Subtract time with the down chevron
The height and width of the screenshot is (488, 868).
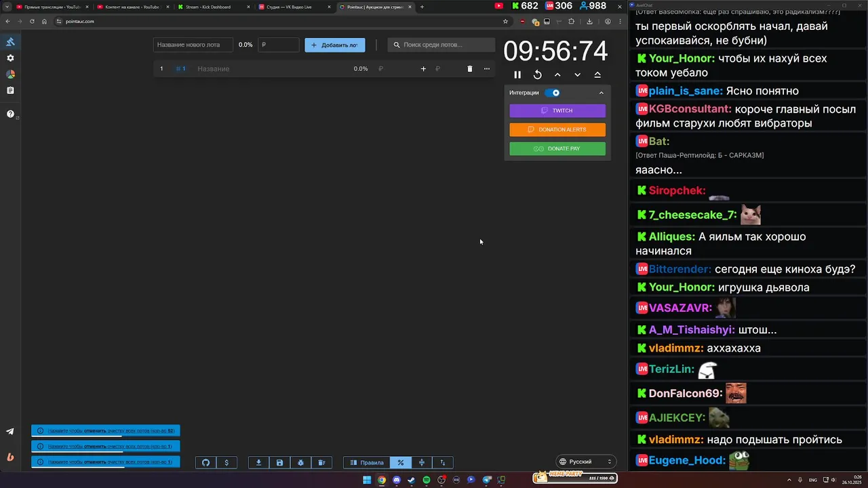pyautogui.click(x=577, y=75)
